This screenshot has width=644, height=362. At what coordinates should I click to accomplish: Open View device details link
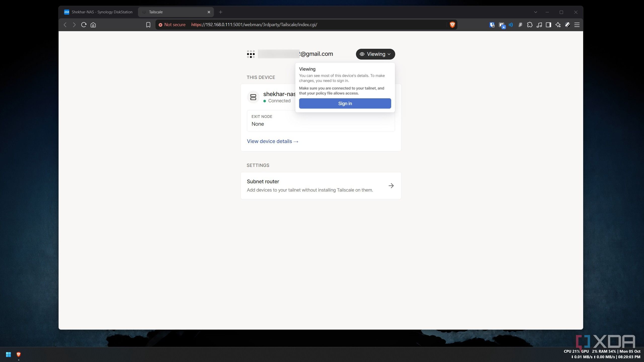[272, 141]
